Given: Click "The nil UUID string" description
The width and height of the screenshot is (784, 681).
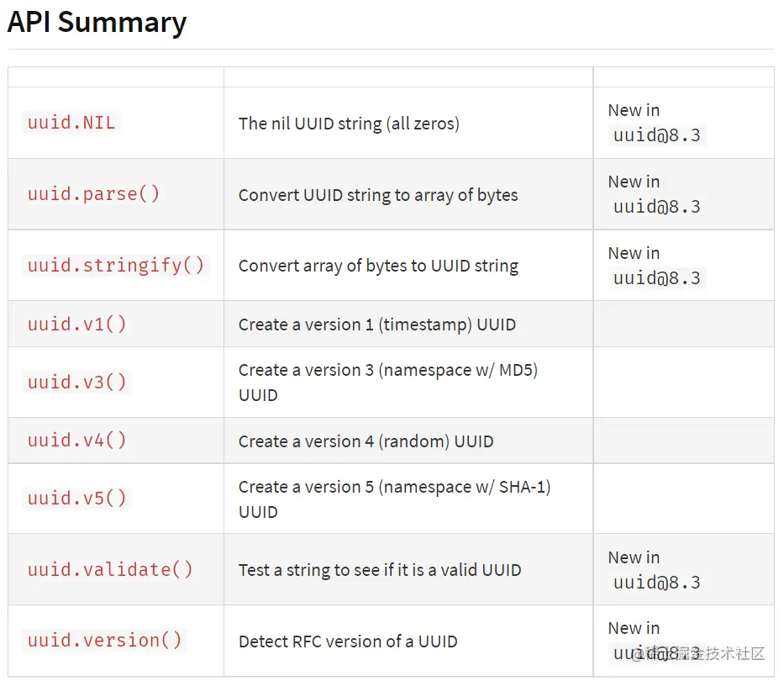Looking at the screenshot, I should point(349,124).
